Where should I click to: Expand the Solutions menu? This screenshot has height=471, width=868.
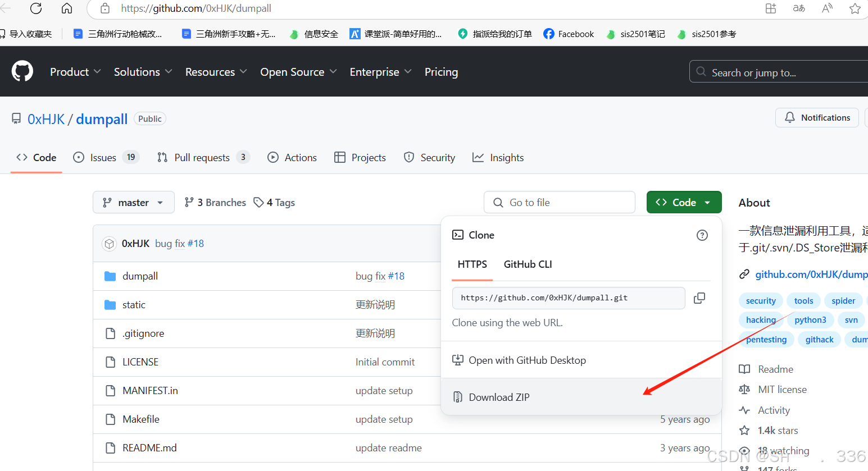click(x=143, y=72)
